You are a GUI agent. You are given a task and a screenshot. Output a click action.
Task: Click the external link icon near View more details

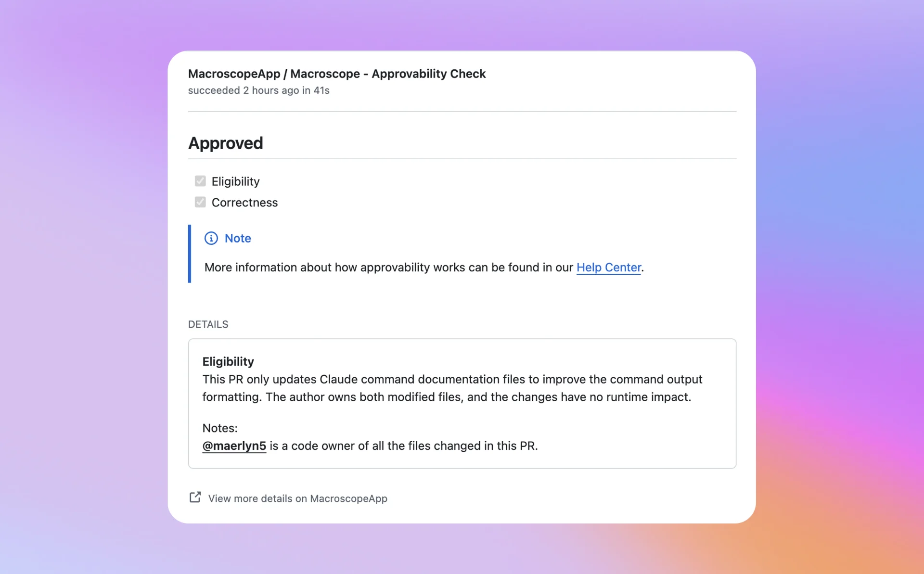point(194,497)
